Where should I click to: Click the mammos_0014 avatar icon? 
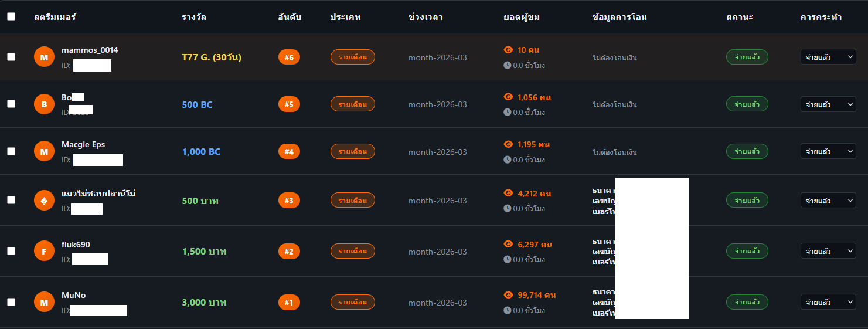[44, 57]
